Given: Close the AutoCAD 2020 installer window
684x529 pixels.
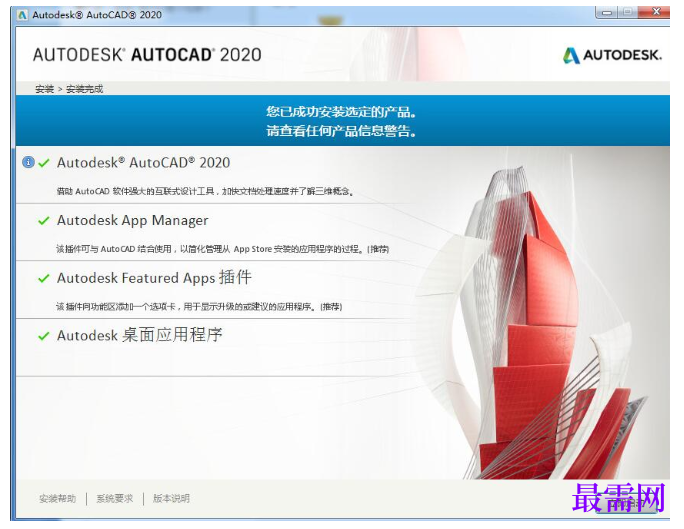Looking at the screenshot, I should 656,12.
